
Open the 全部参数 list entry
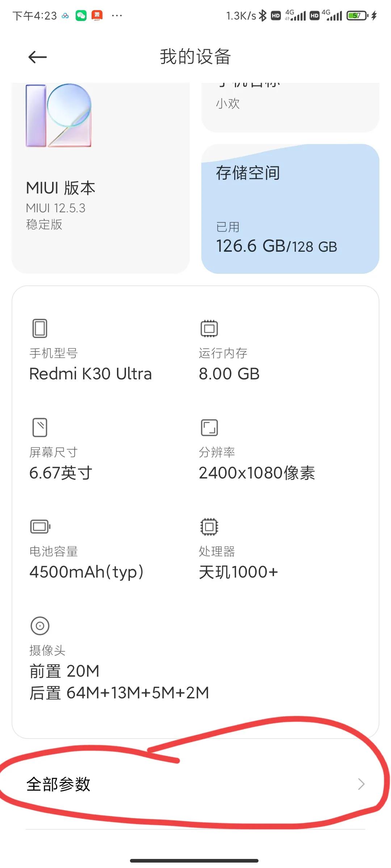click(58, 784)
